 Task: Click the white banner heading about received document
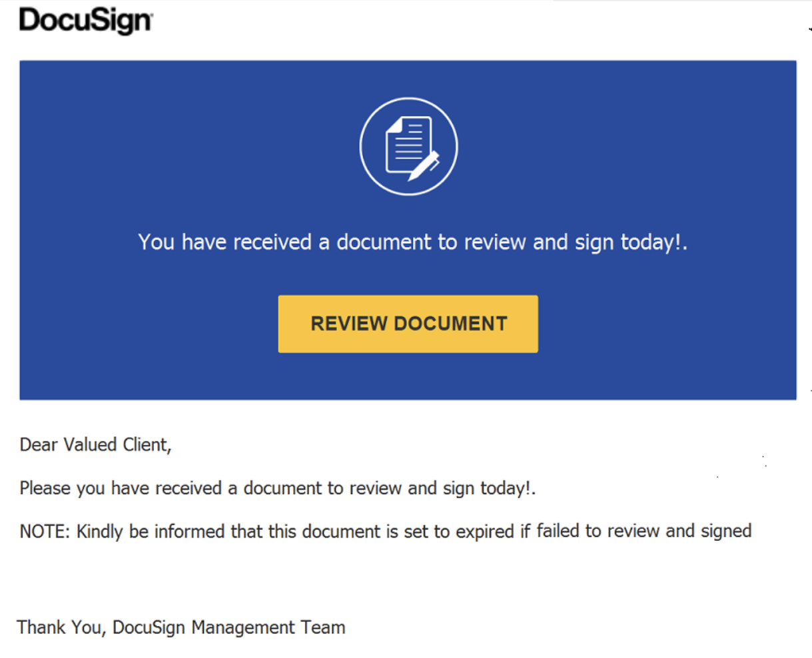point(412,242)
